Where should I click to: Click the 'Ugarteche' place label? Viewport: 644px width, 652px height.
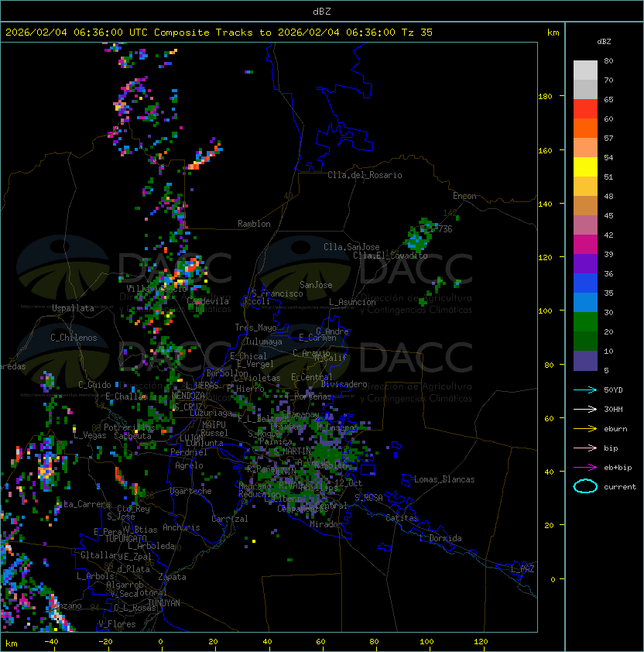coord(191,491)
